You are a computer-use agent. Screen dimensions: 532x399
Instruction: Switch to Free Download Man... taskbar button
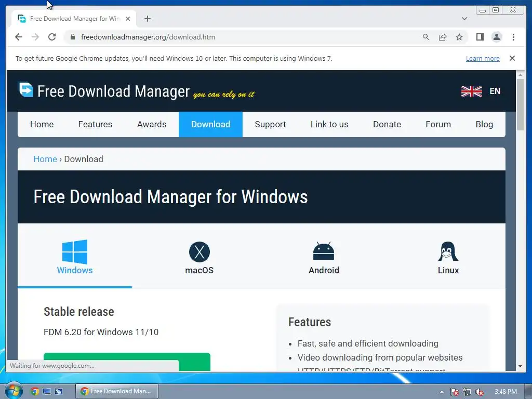tap(117, 391)
